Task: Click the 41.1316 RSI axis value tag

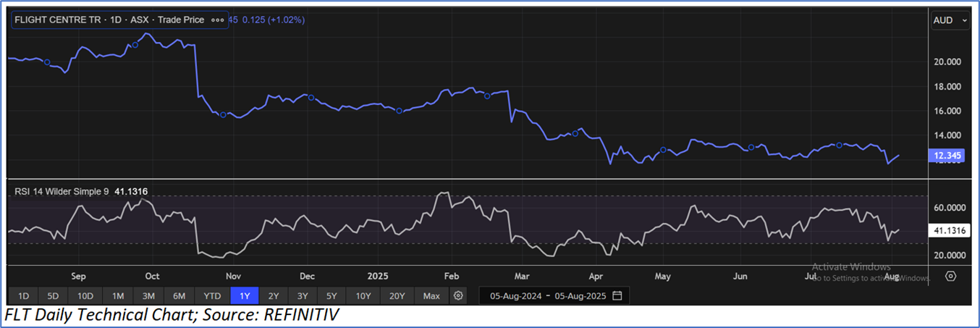Action: pyautogui.click(x=948, y=230)
